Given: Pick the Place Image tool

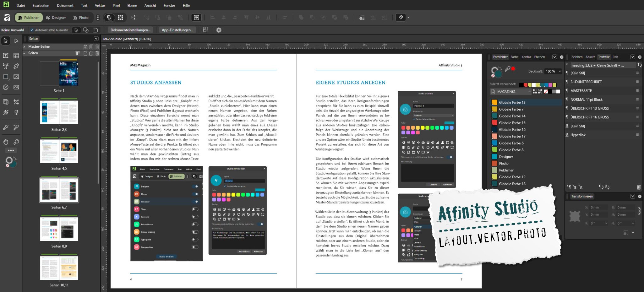Looking at the screenshot, I should (16, 87).
